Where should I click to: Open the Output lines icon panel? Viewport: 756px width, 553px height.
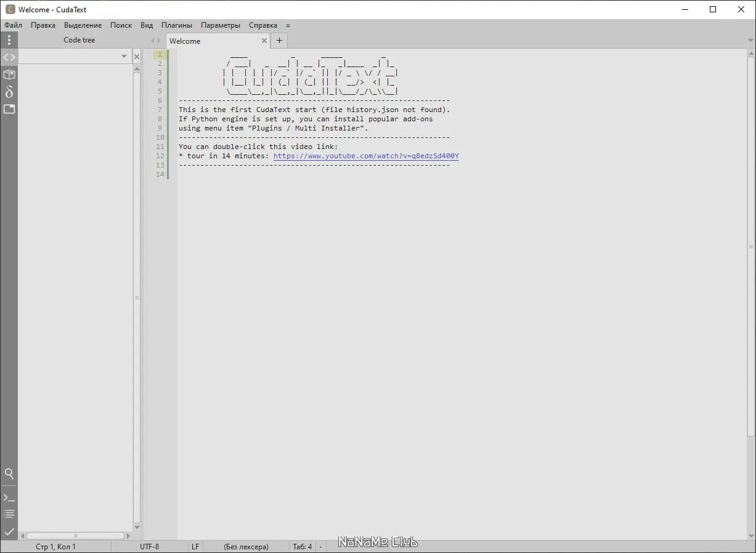point(9,514)
